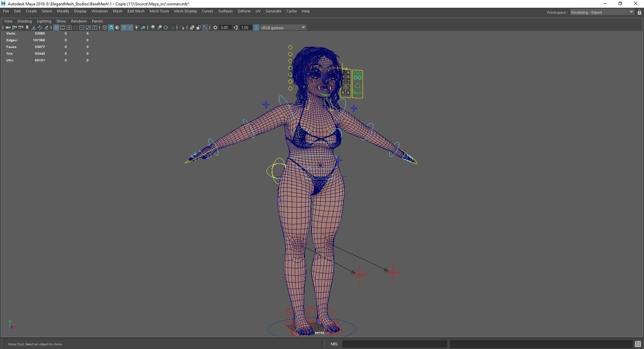The image size is (644, 349).
Task: Open the Curves menu
Action: [207, 11]
